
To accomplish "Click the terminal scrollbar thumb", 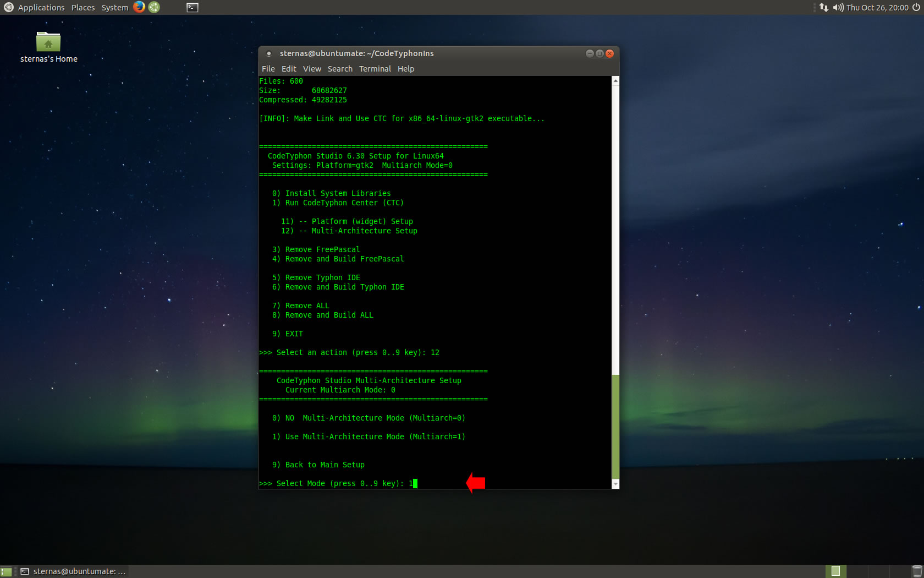I will (x=615, y=427).
